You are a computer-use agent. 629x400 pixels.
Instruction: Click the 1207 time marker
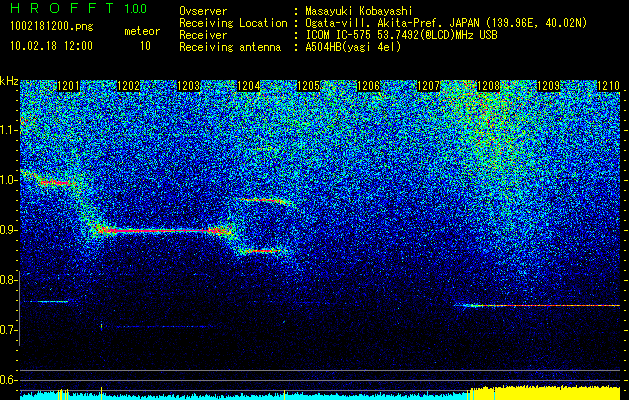coord(428,86)
